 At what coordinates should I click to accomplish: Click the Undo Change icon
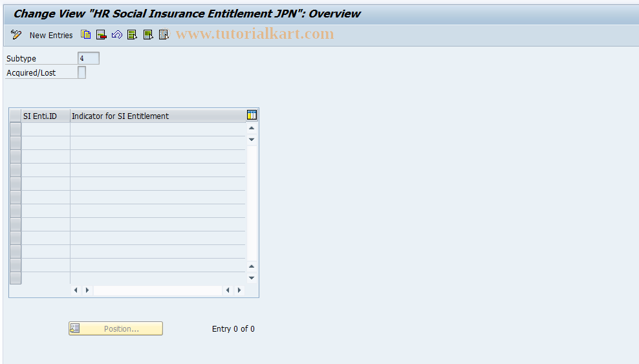tap(116, 35)
